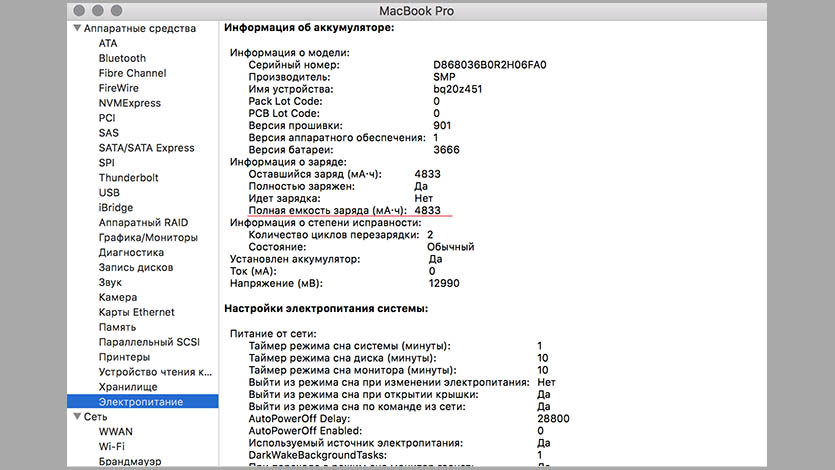835x470 pixels.
Task: Open Fibre Channel sidebar item
Action: pos(132,73)
